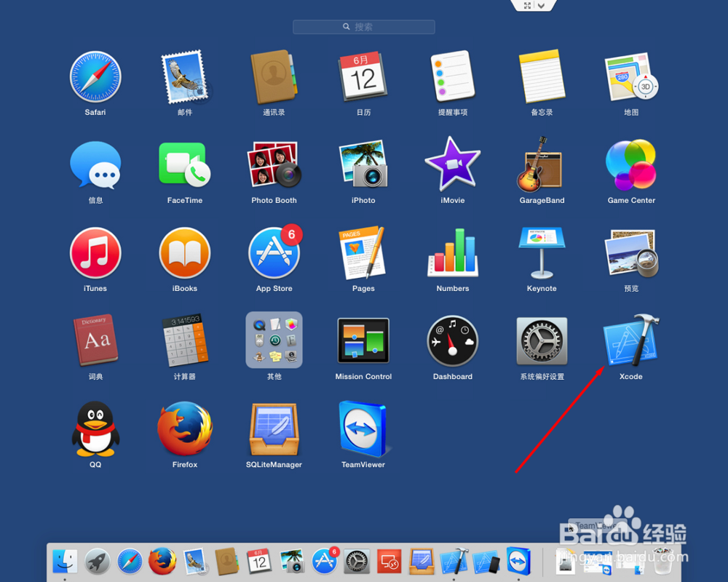Screen dimensions: 728x582
Task: Open Safari from the Launchpad grid
Action: coord(95,76)
